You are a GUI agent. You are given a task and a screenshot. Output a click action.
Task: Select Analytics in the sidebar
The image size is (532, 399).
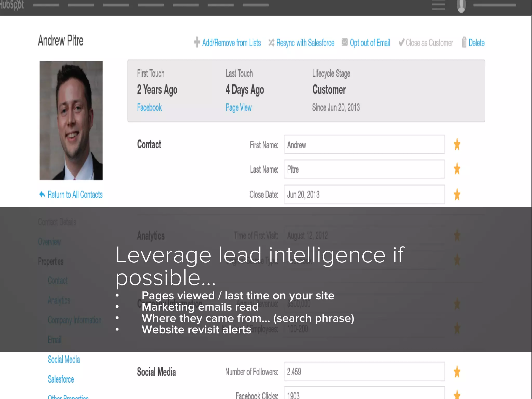coord(59,300)
